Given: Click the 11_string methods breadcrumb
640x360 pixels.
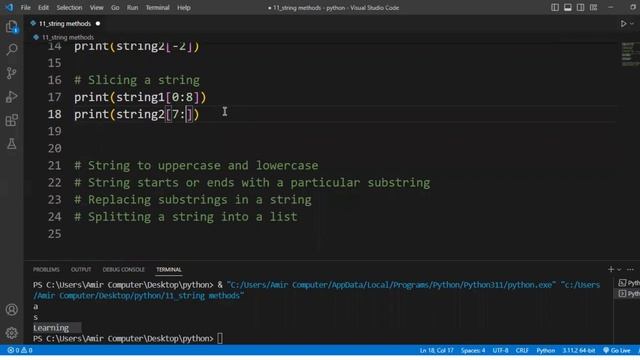Looking at the screenshot, I should coord(68,37).
